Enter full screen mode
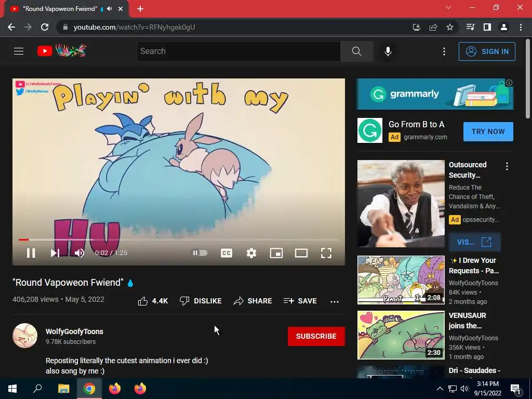 point(326,253)
